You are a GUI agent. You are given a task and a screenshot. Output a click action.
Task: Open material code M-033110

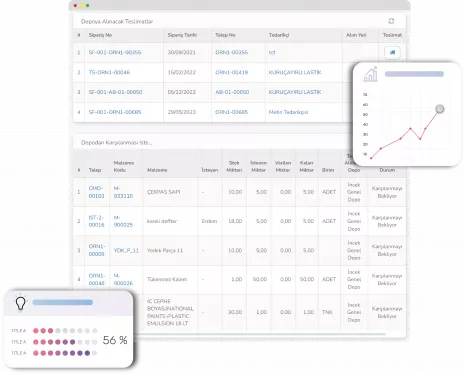coord(123,192)
